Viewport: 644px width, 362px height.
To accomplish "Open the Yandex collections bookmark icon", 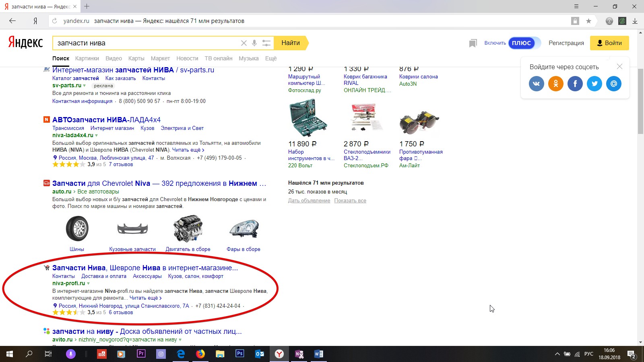I will point(473,43).
